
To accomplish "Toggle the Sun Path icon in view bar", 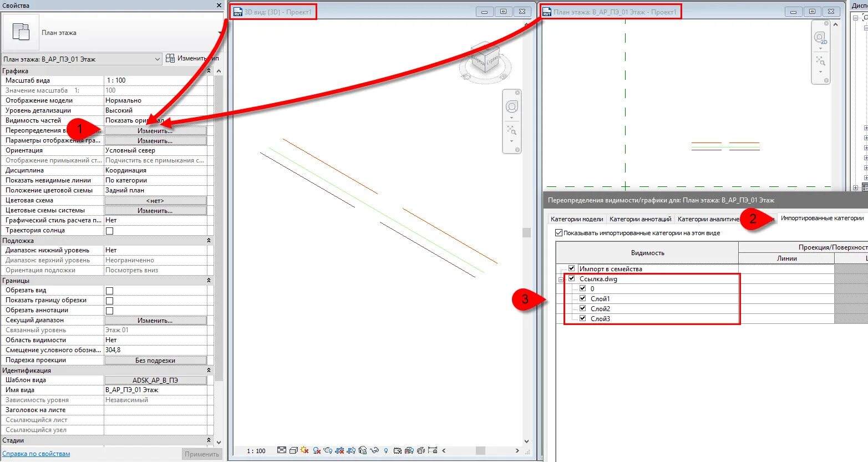I will [304, 450].
